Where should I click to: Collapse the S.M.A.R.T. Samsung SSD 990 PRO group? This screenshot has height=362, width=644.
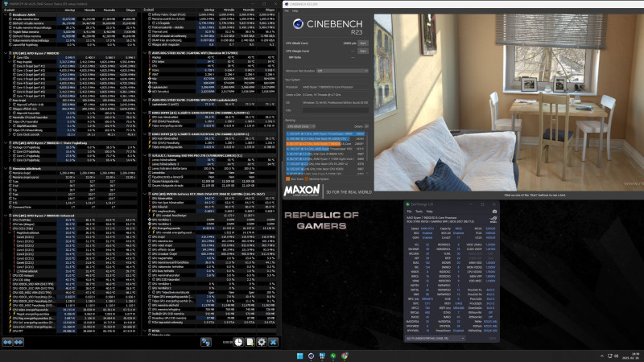pos(146,155)
